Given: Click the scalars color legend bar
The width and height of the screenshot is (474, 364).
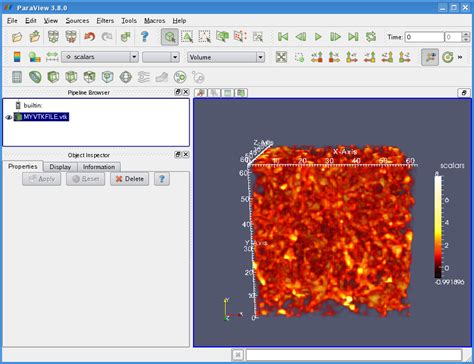Looking at the screenshot, I should [438, 227].
